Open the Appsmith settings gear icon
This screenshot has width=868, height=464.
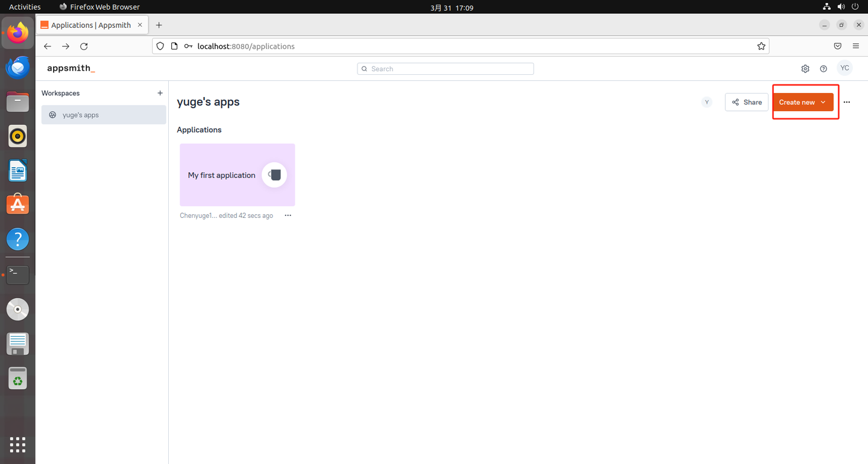[x=805, y=68]
